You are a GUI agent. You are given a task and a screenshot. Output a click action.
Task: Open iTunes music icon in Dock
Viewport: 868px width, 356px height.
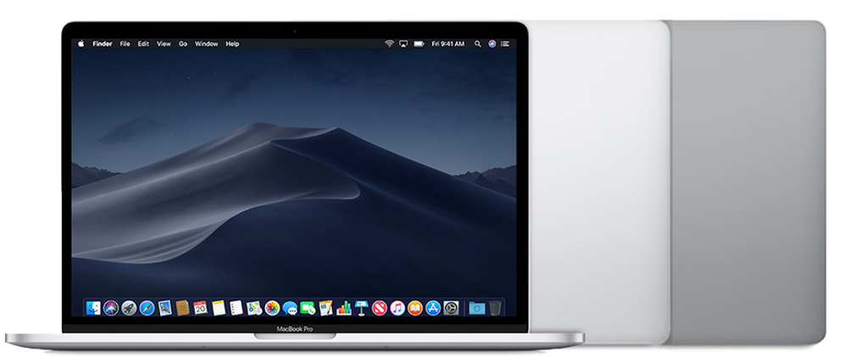click(397, 308)
